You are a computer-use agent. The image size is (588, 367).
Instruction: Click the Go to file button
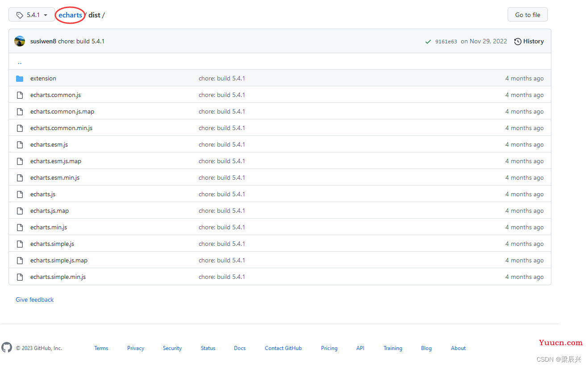[527, 15]
